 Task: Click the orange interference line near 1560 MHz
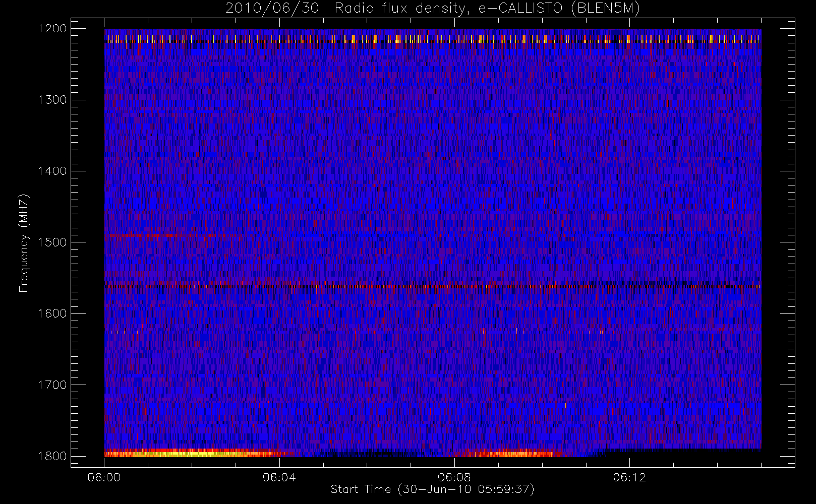tap(433, 286)
